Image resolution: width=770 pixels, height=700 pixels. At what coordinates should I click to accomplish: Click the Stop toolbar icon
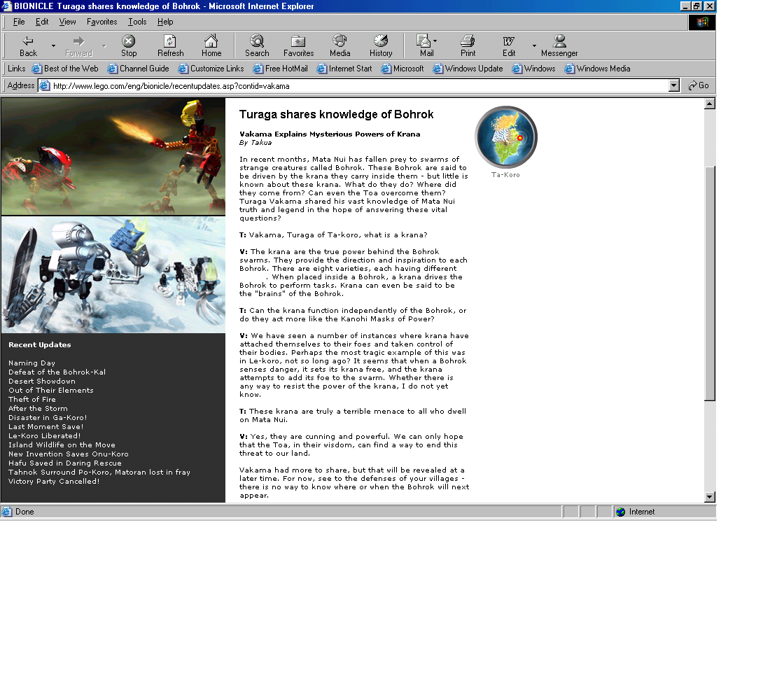[x=129, y=45]
